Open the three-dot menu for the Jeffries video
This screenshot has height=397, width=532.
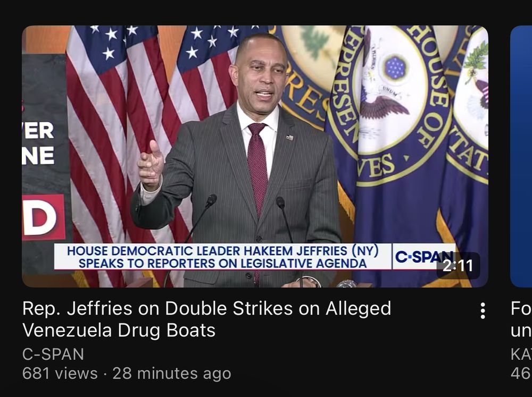(x=483, y=310)
